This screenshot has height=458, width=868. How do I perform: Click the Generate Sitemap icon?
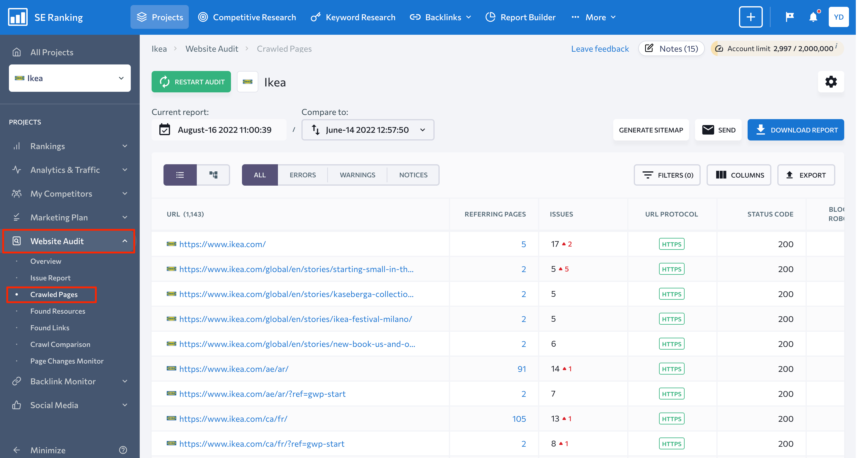(x=651, y=130)
